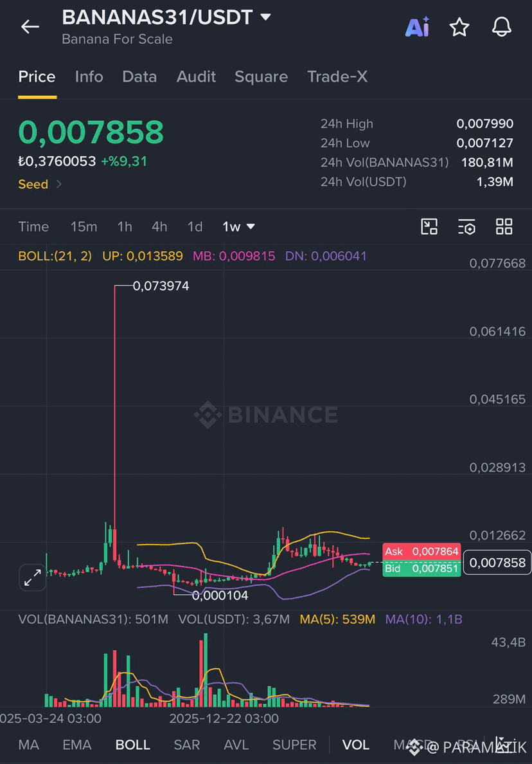532x764 pixels.
Task: Click the MA(5): 539M label
Action: 337,619
